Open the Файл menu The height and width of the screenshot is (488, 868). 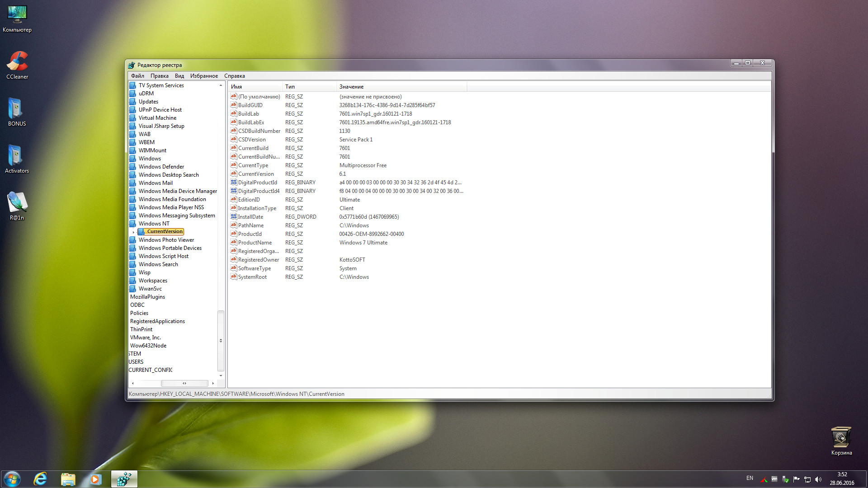(x=137, y=76)
